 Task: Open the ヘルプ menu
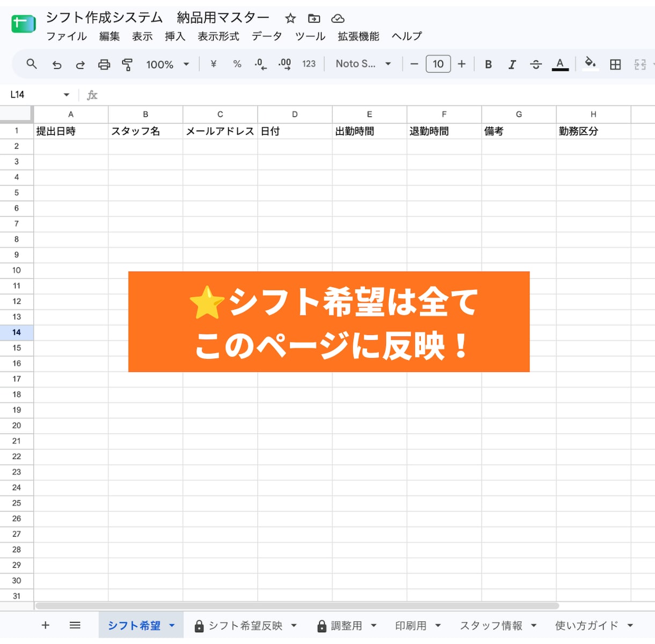tap(407, 36)
